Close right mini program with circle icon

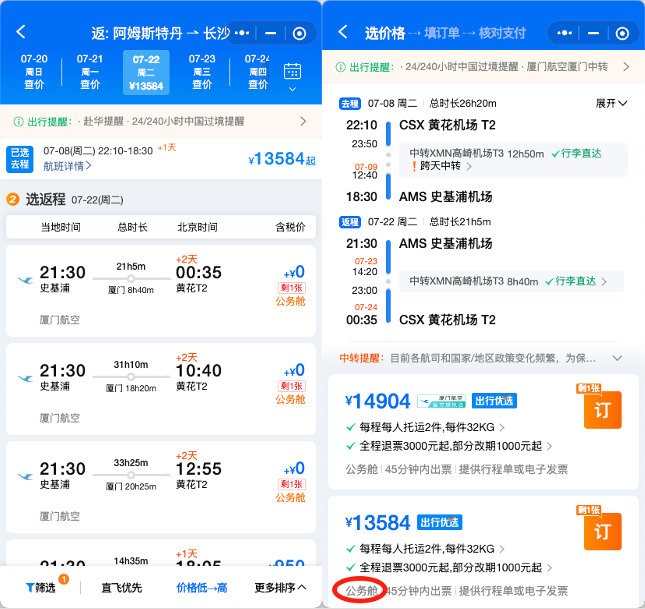622,33
